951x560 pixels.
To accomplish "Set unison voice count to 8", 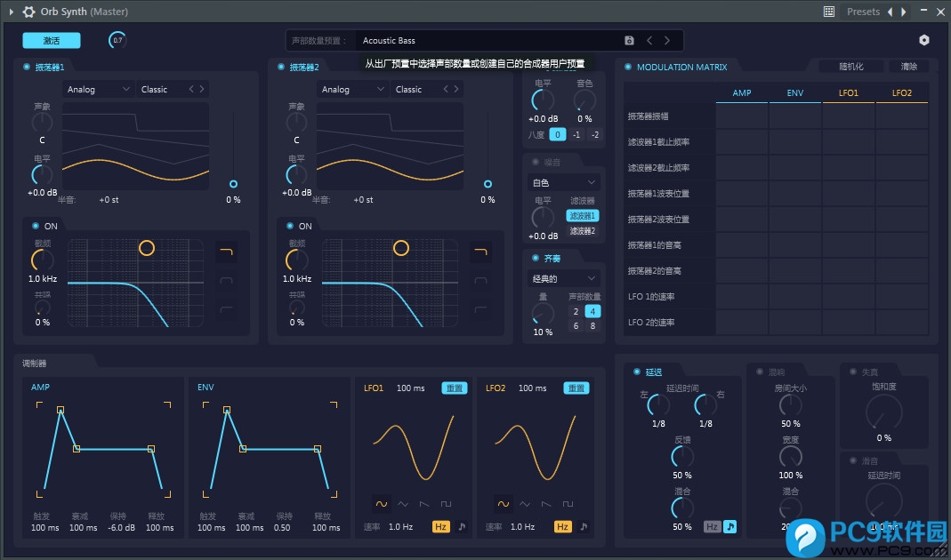I will pyautogui.click(x=592, y=325).
